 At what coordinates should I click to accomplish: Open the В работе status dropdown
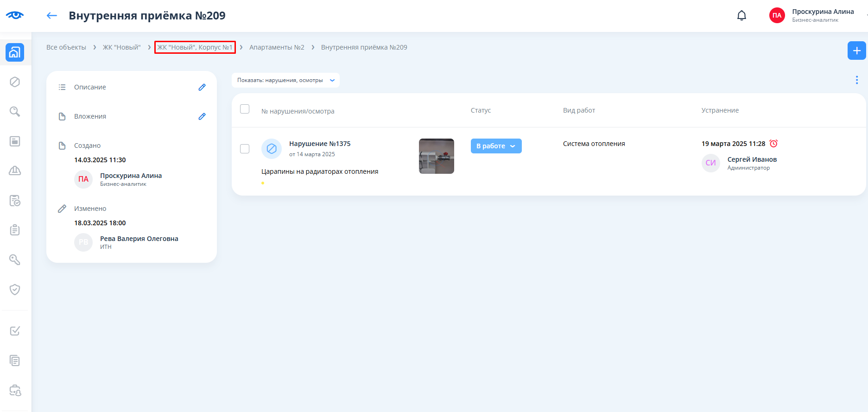(x=496, y=146)
